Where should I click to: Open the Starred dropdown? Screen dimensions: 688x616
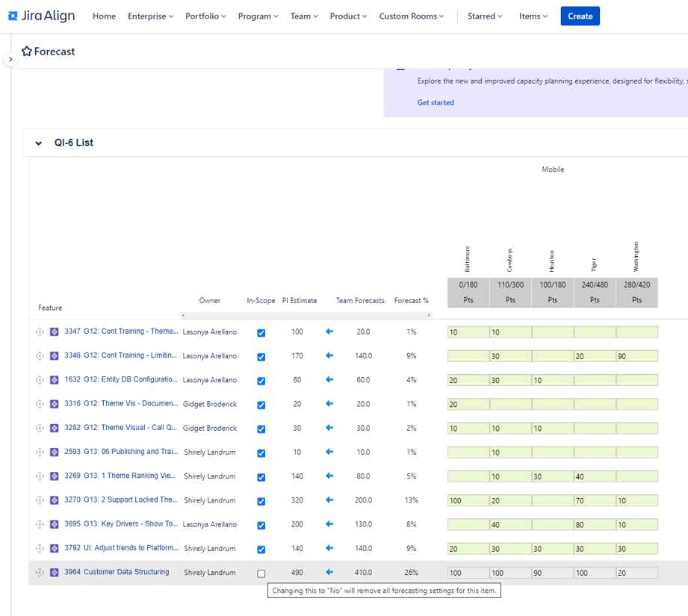click(x=485, y=16)
